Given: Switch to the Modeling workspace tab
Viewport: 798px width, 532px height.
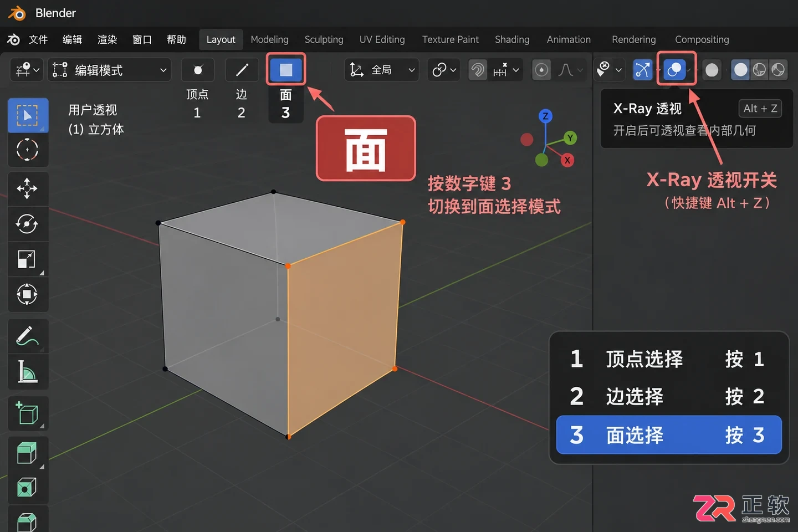Looking at the screenshot, I should tap(269, 39).
